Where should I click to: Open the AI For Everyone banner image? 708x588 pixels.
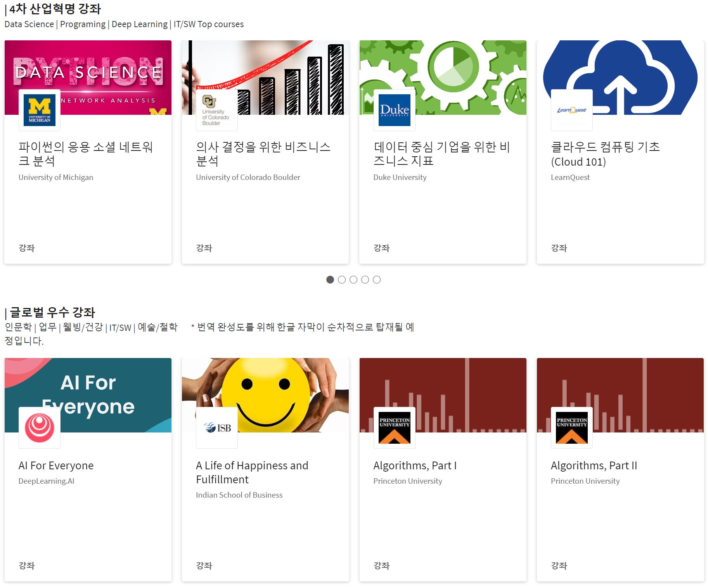click(88, 395)
